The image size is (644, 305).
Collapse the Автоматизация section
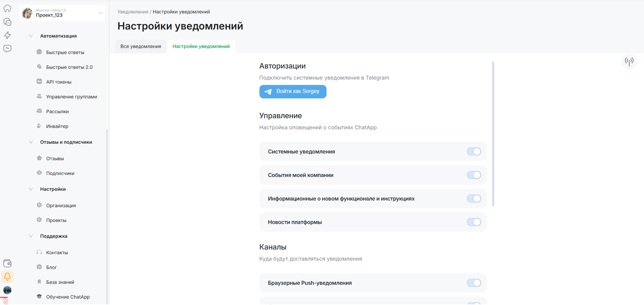pos(31,36)
